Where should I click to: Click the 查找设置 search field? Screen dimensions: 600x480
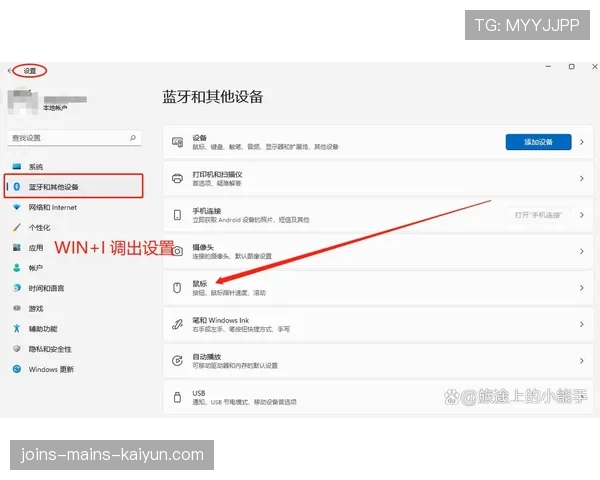[x=74, y=138]
